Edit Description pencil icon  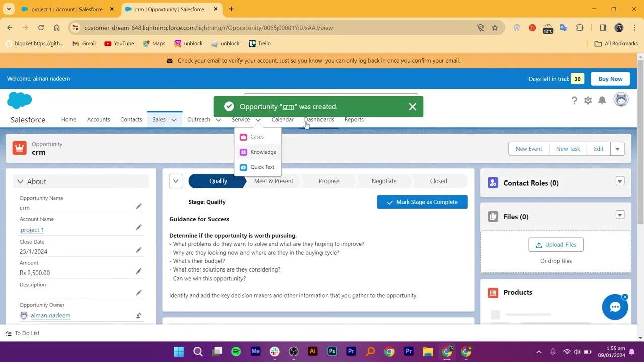click(x=139, y=293)
